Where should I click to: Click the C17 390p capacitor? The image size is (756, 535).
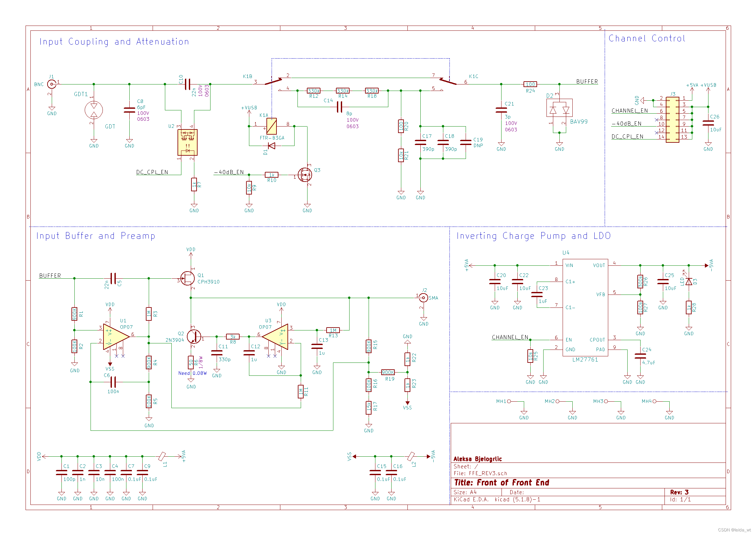tap(420, 142)
